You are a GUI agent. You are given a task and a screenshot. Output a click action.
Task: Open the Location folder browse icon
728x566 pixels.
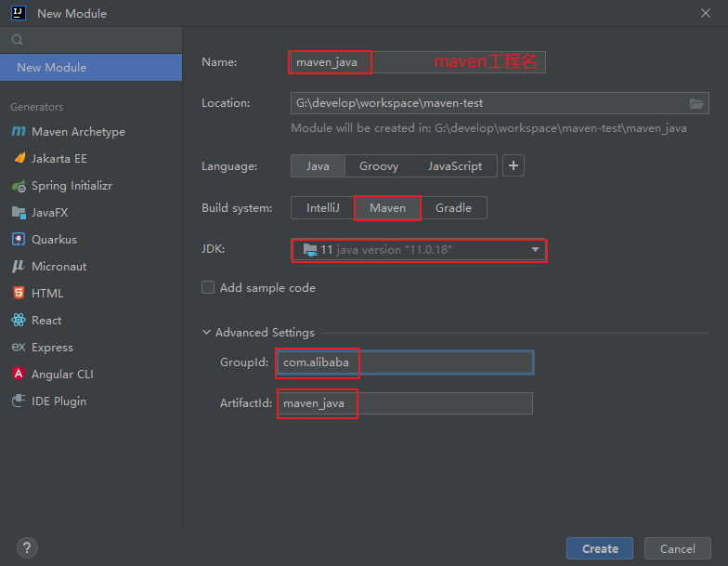(x=696, y=103)
